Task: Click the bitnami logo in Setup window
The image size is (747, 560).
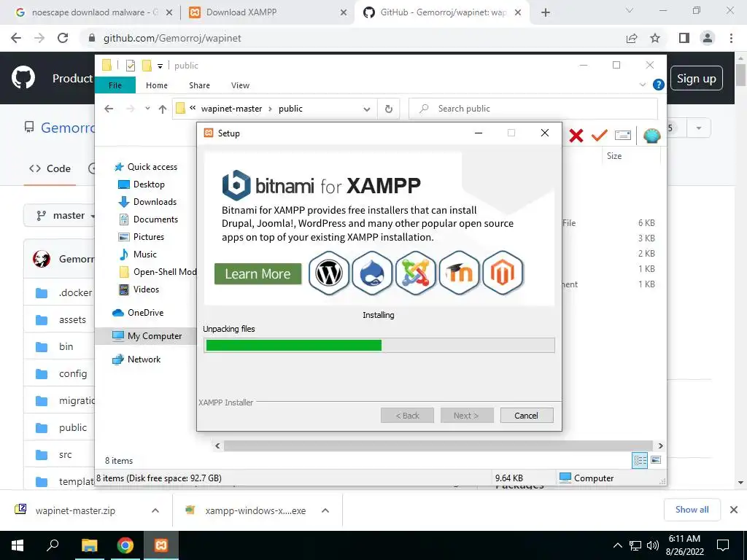Action: point(236,185)
